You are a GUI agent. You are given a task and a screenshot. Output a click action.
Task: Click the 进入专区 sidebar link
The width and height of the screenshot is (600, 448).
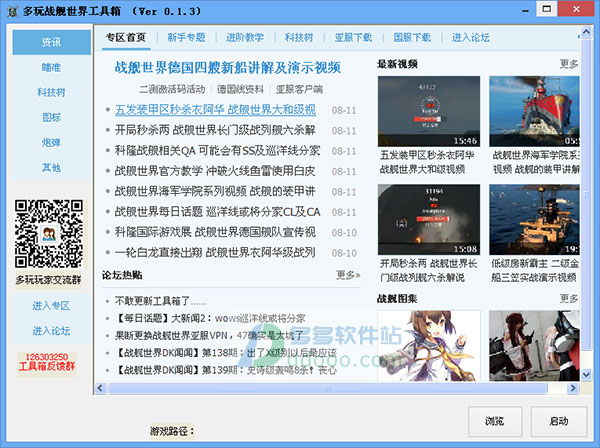51,306
